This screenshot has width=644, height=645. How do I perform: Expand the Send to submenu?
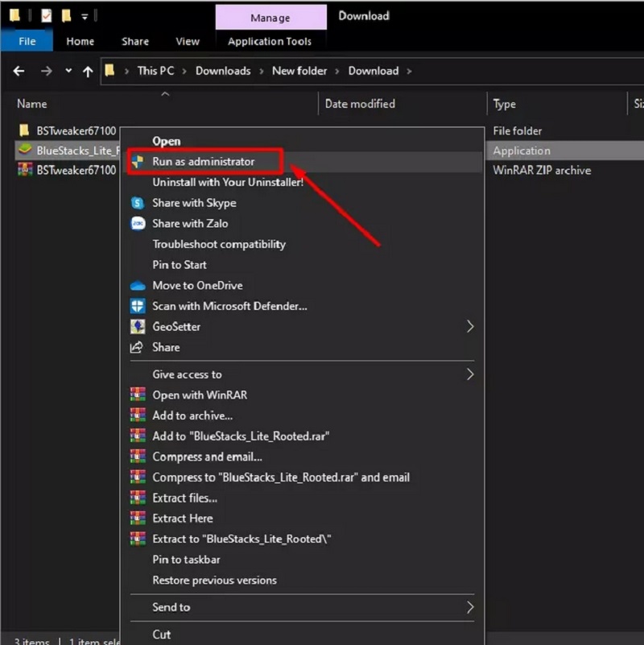tap(470, 607)
